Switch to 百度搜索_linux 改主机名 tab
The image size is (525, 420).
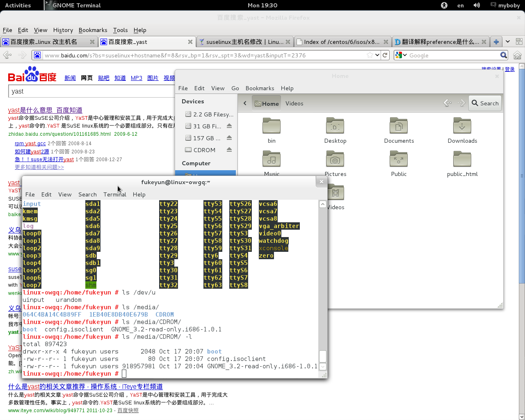pos(48,42)
